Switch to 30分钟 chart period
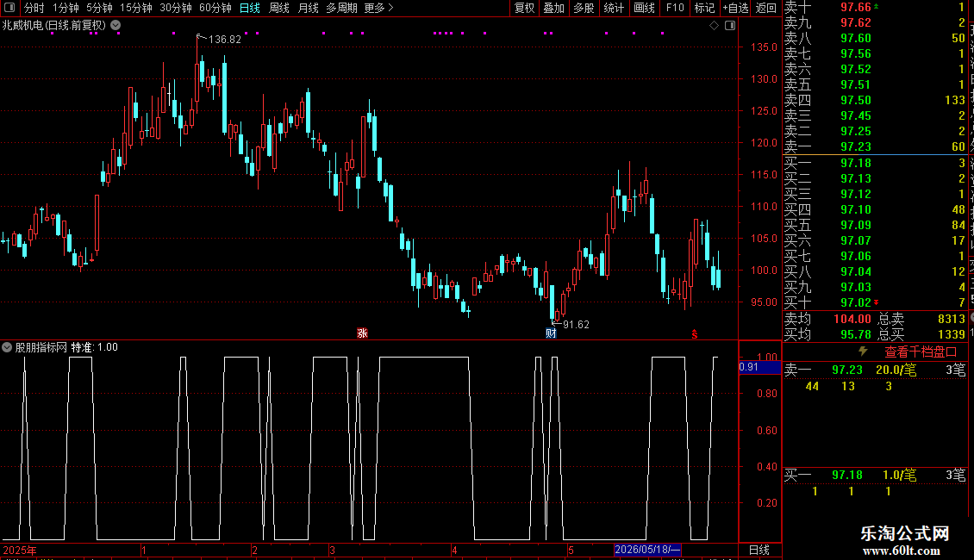The width and height of the screenshot is (974, 560). pos(175,8)
